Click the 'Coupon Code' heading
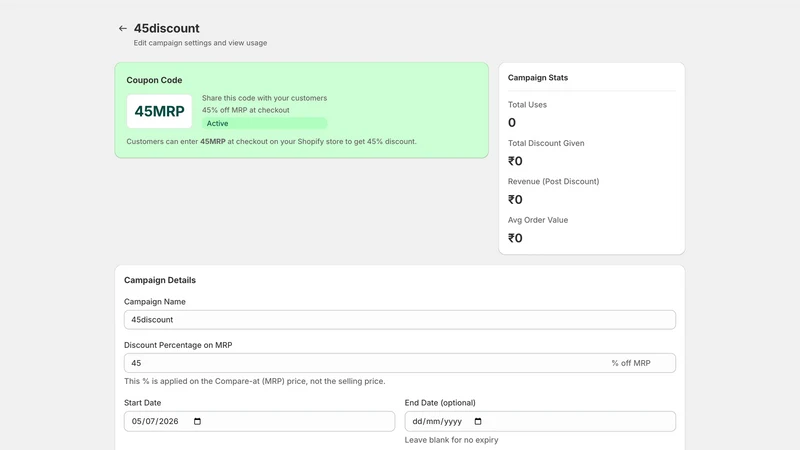This screenshot has height=450, width=800. coord(154,80)
